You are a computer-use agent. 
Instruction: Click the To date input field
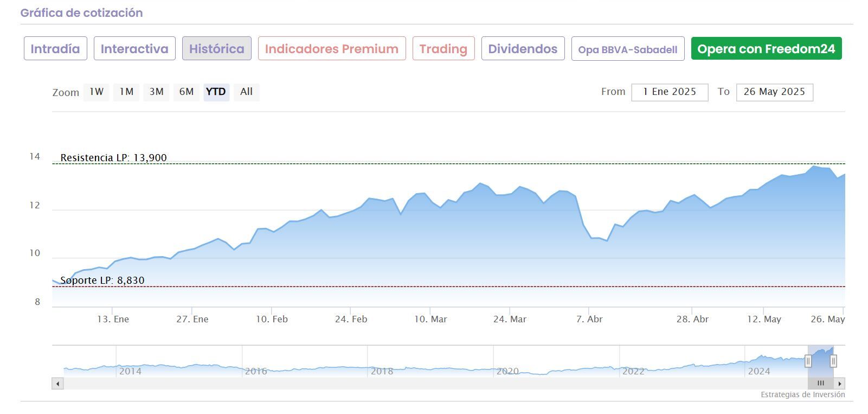(774, 92)
